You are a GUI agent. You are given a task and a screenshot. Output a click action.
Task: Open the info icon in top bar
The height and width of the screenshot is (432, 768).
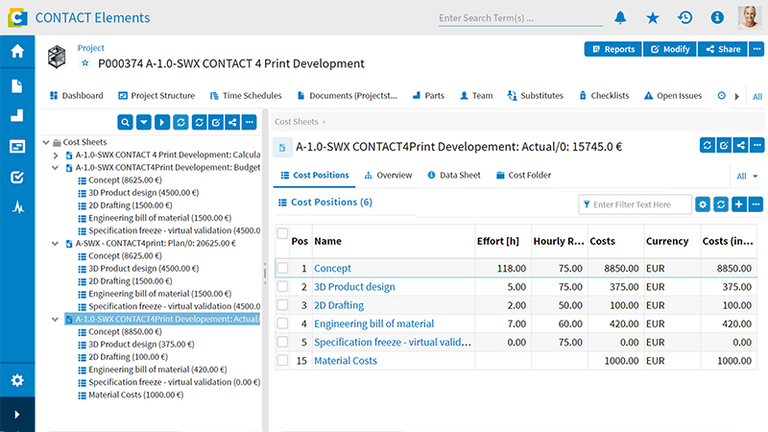tap(717, 18)
